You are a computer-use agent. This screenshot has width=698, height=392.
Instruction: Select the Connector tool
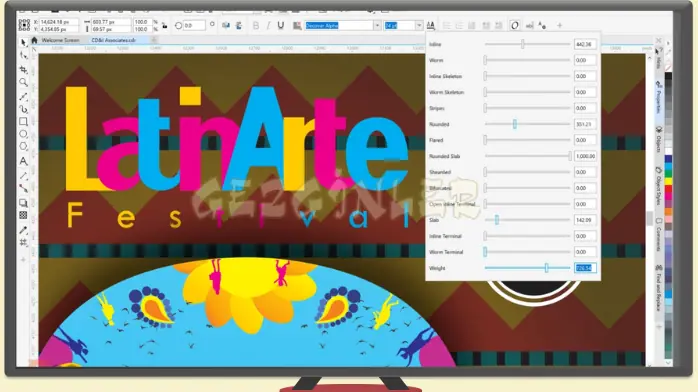pos(24,189)
